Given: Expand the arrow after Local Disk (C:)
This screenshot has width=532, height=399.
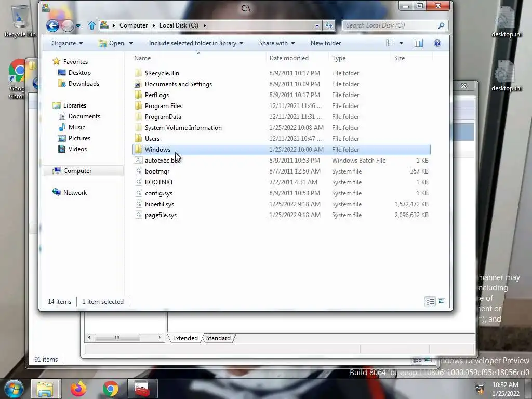Looking at the screenshot, I should click(x=204, y=25).
